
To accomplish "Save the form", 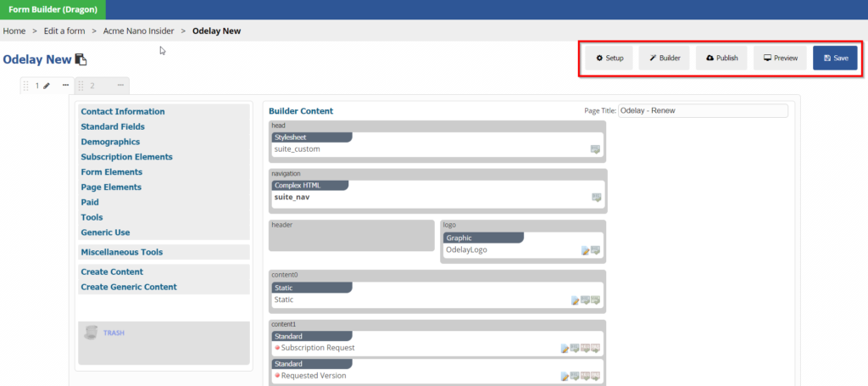I will coord(835,59).
